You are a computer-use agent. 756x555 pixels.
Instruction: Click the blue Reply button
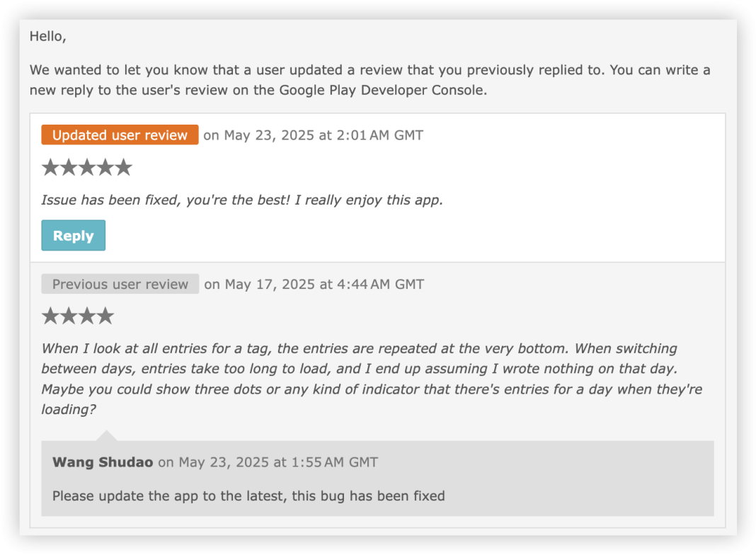pyautogui.click(x=74, y=235)
